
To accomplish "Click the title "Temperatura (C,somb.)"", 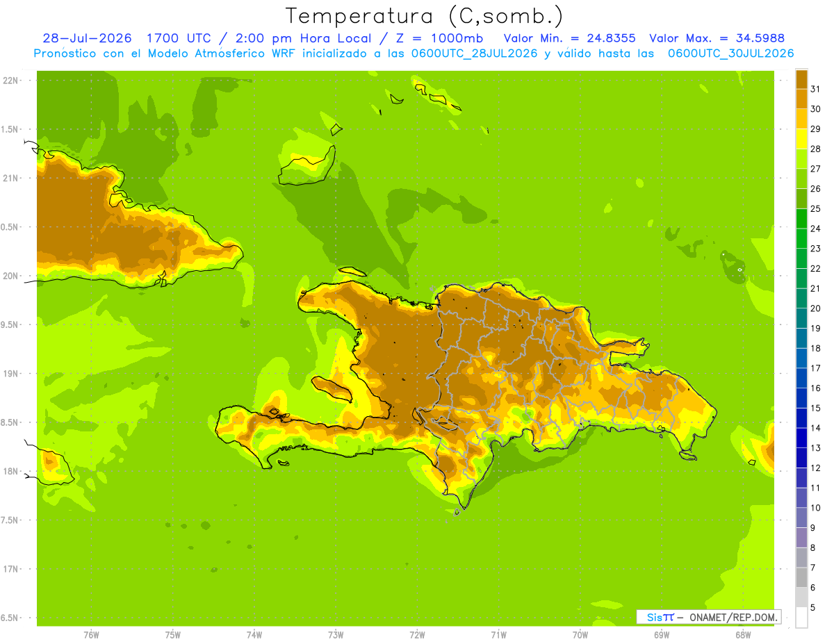I will (424, 16).
